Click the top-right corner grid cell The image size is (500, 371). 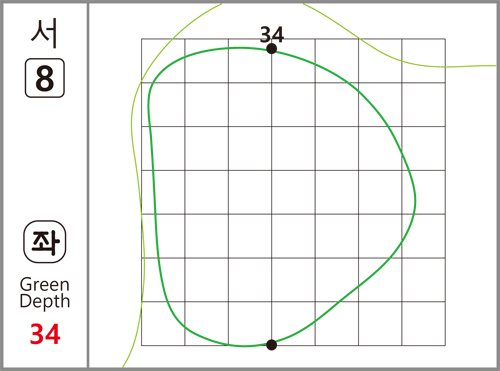[424, 61]
